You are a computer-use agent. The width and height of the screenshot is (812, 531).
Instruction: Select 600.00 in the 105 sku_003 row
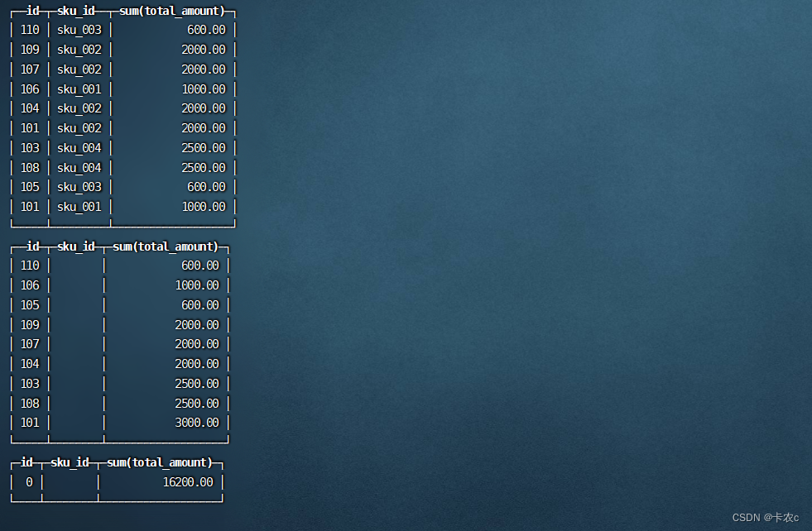coord(206,188)
